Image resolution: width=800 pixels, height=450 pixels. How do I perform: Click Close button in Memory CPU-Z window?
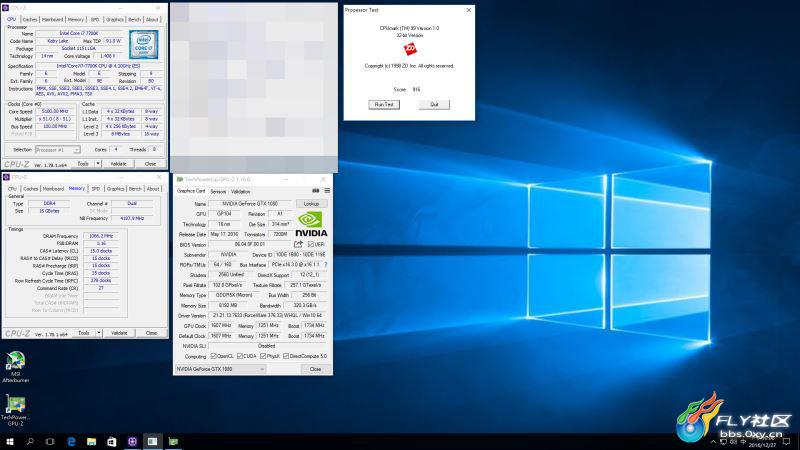[152, 333]
